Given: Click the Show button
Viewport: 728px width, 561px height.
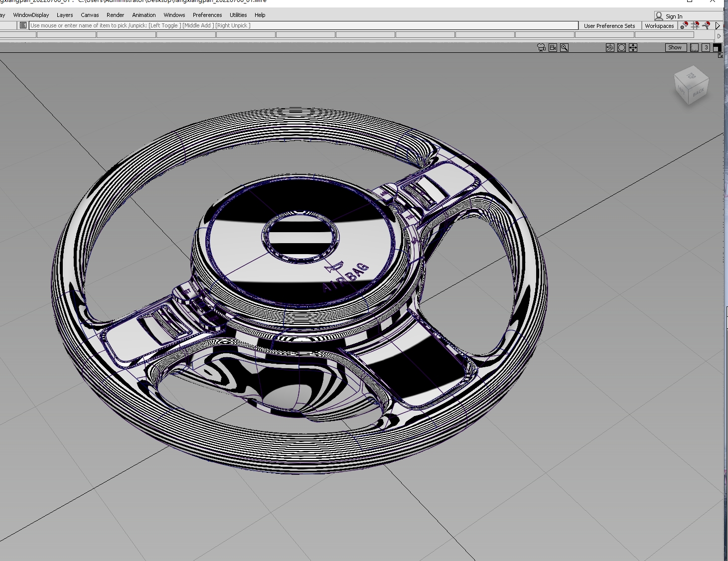Looking at the screenshot, I should [x=675, y=47].
